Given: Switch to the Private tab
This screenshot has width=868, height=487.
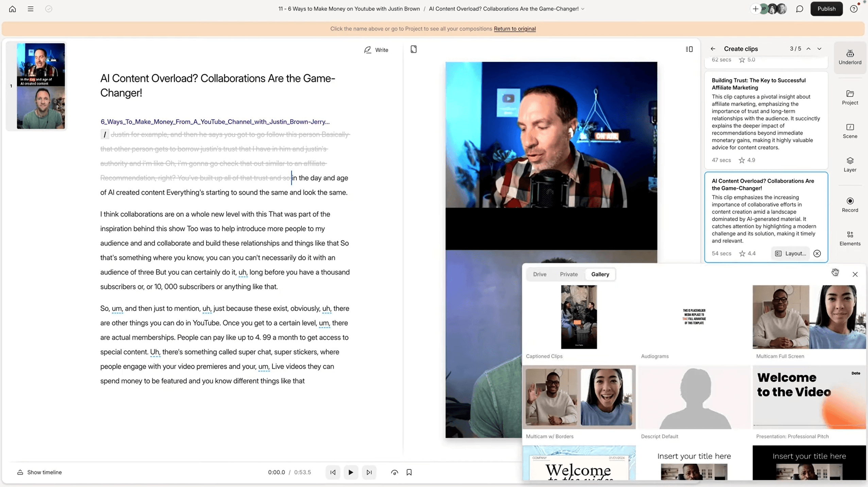Looking at the screenshot, I should [568, 274].
